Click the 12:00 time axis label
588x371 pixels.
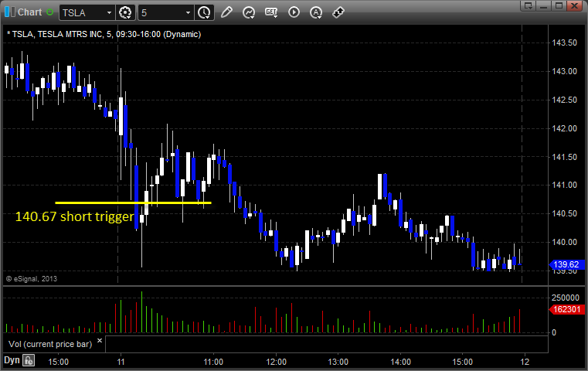(x=277, y=362)
